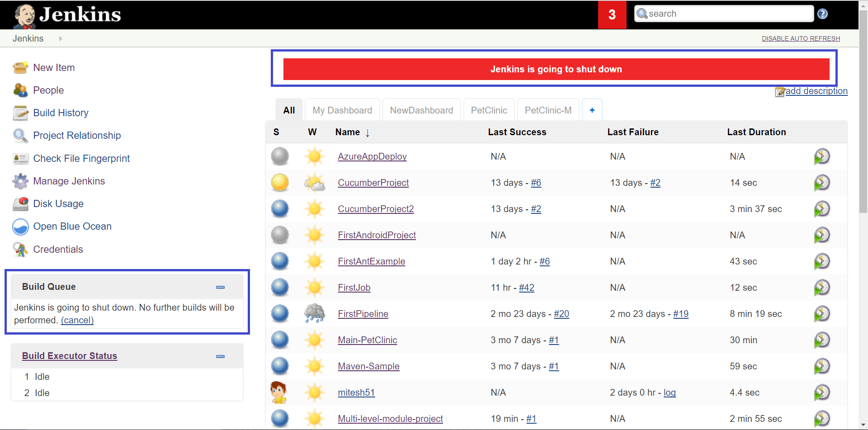Schedule a build for FirstJob
This screenshot has height=430, width=868.
(x=822, y=288)
